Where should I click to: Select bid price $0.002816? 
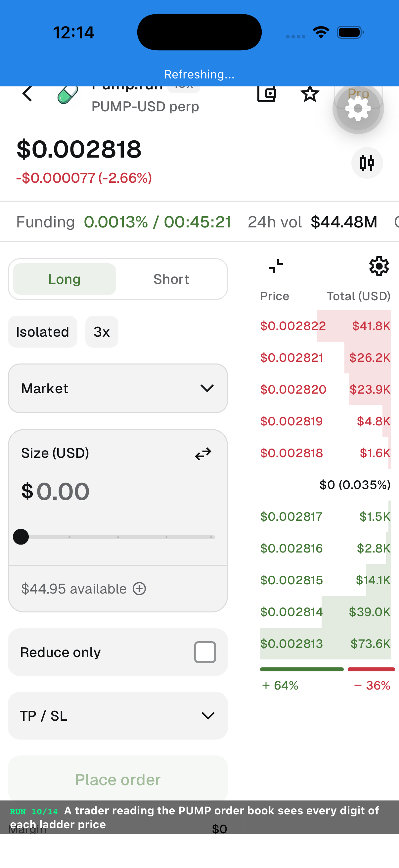pos(291,548)
